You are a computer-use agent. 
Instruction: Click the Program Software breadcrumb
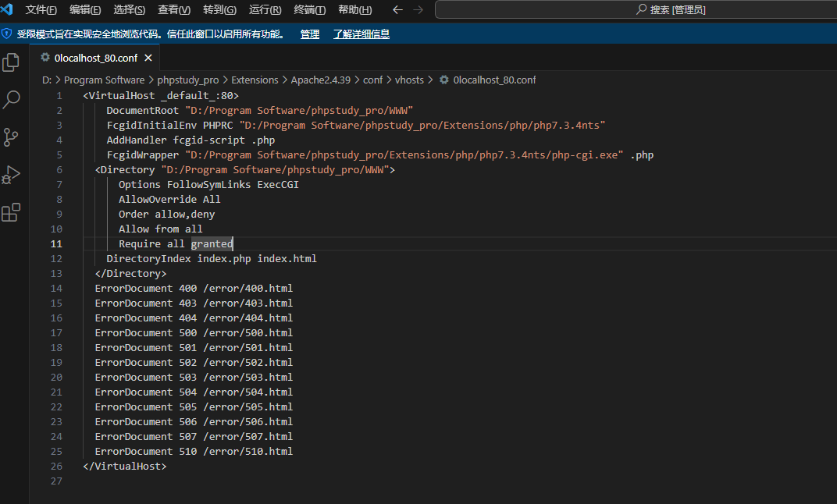104,80
